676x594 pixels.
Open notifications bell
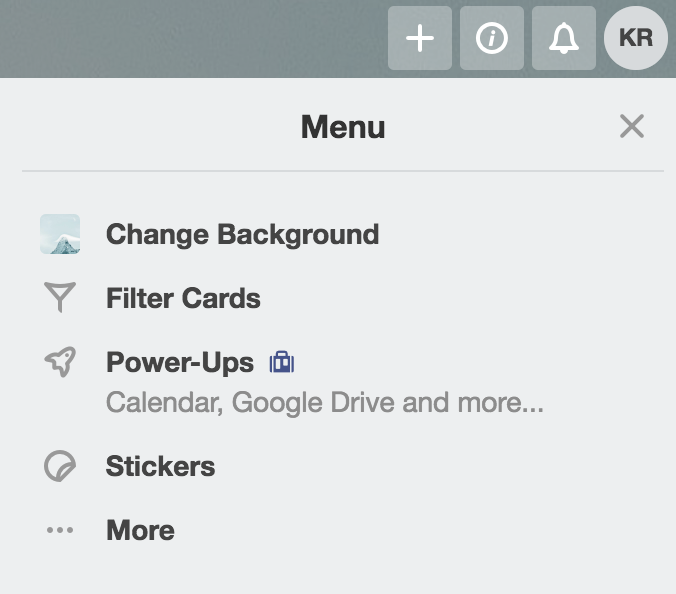[x=563, y=38]
